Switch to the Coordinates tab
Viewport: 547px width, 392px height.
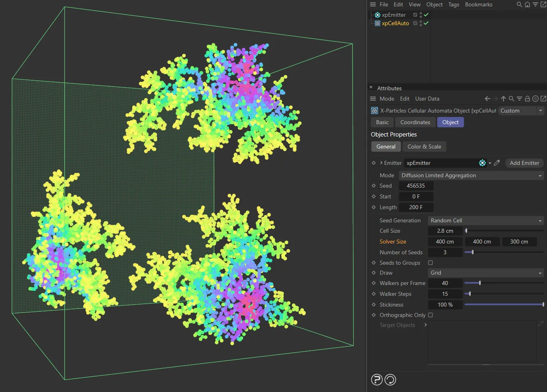coord(415,122)
